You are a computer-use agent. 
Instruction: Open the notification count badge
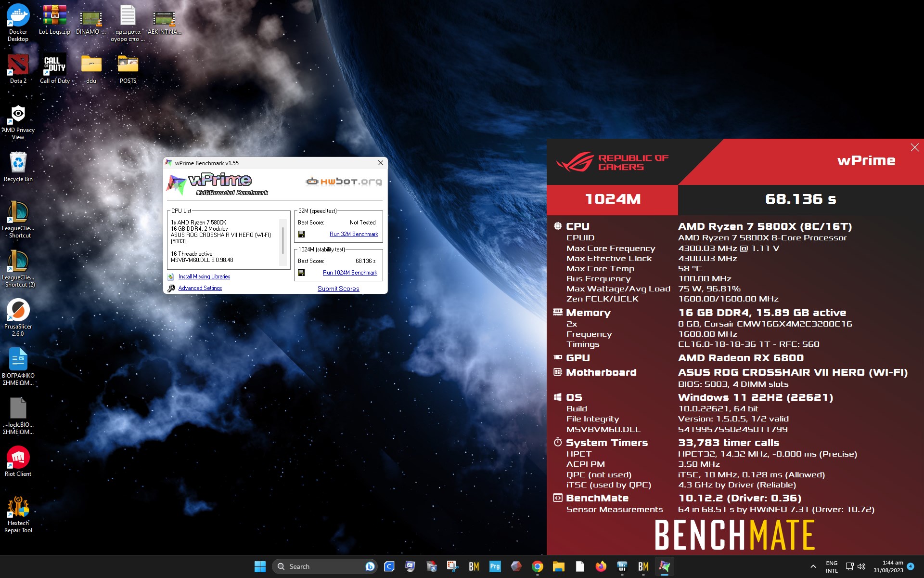click(911, 566)
